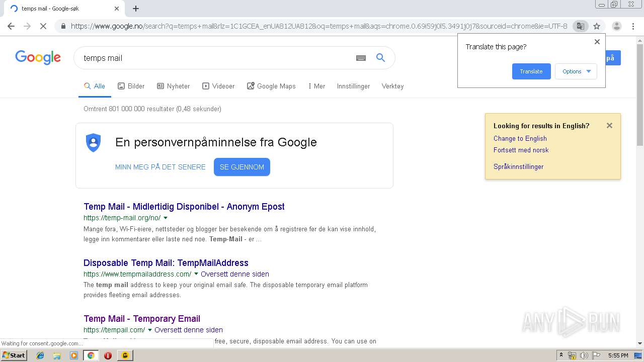
Task: Click the translate icon in the address bar
Action: coord(580,26)
